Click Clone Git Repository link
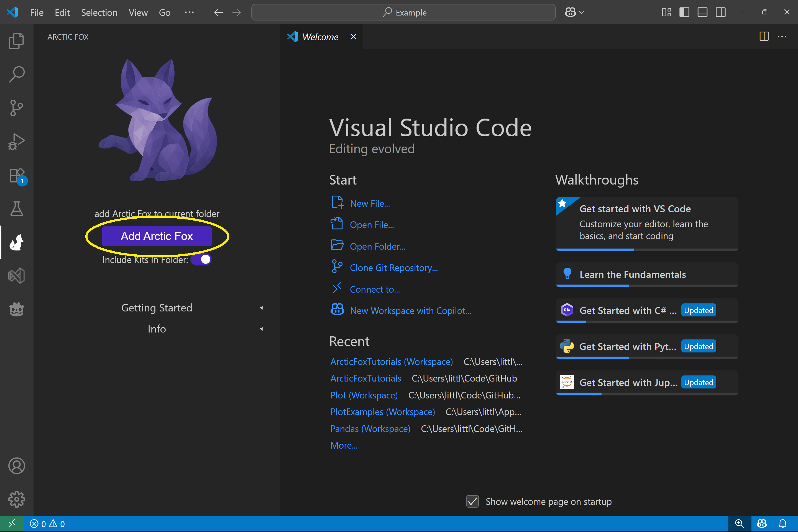The height and width of the screenshot is (532, 798). pyautogui.click(x=394, y=268)
